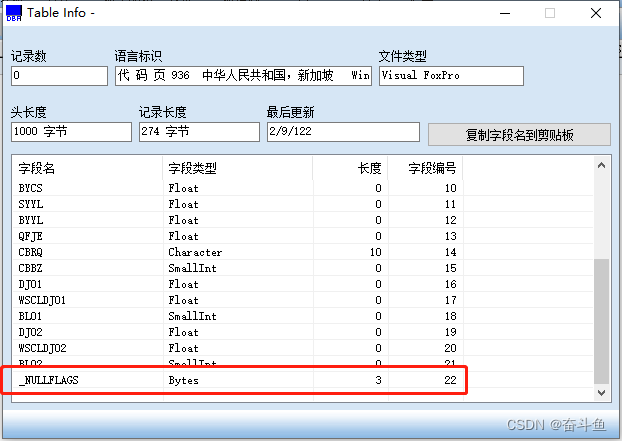The width and height of the screenshot is (622, 441).
Task: Click the Float type cell in QFJE row
Action: point(183,236)
